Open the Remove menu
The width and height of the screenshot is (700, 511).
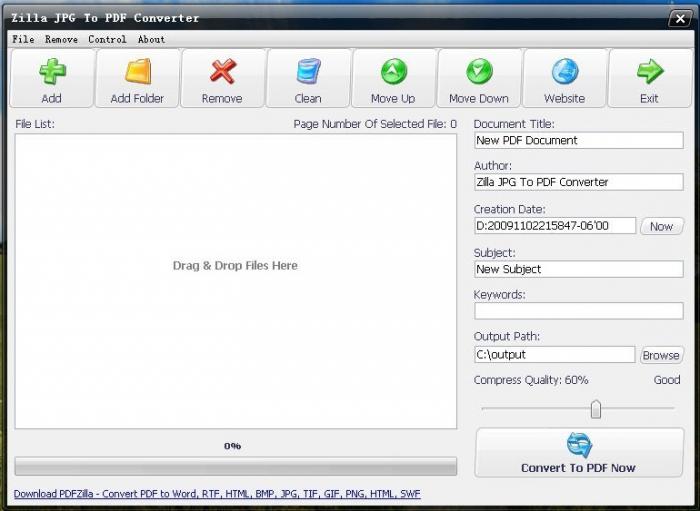click(61, 40)
